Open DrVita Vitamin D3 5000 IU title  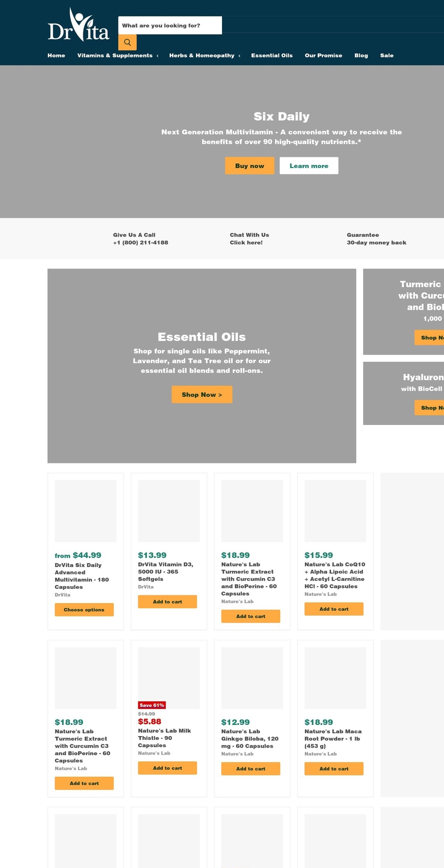point(166,572)
